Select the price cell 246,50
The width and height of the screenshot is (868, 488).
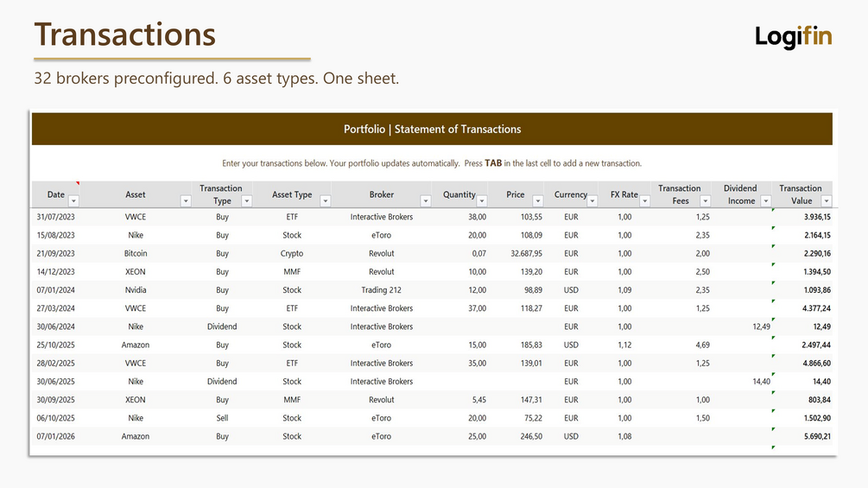(x=531, y=436)
